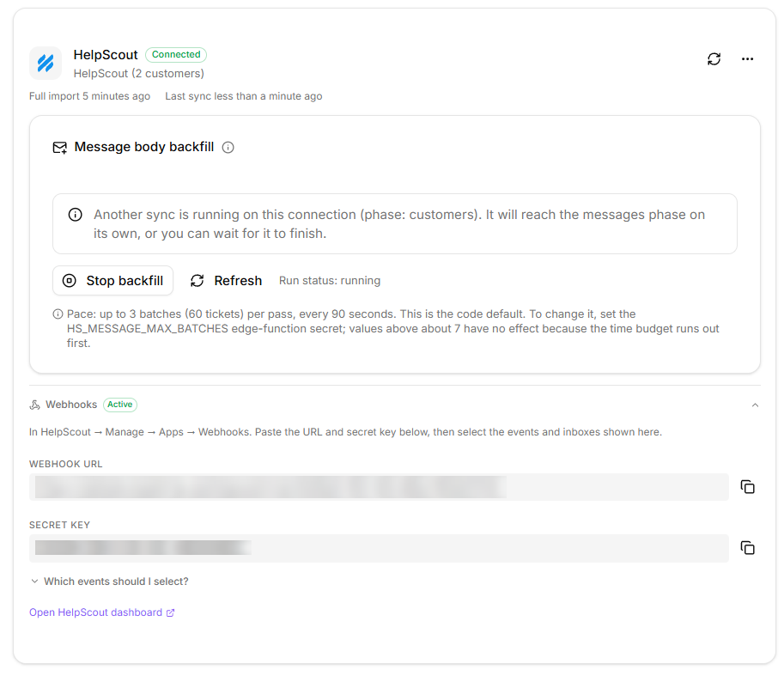
Task: Collapse the Webhooks section chevron
Action: click(x=755, y=405)
